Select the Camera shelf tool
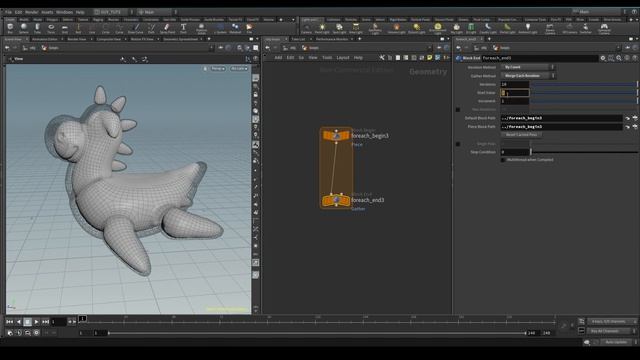640x360 pixels. coord(306,29)
